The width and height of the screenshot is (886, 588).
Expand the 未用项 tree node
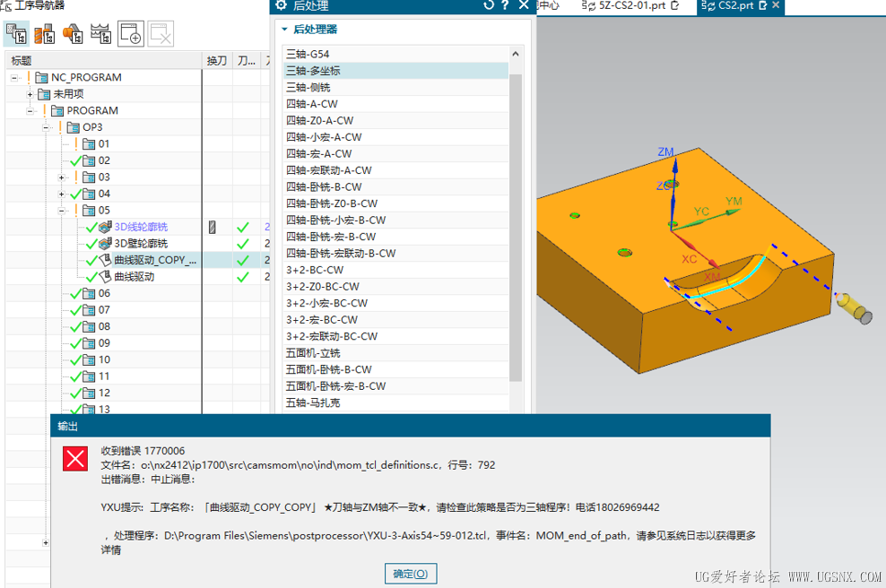(x=30, y=94)
